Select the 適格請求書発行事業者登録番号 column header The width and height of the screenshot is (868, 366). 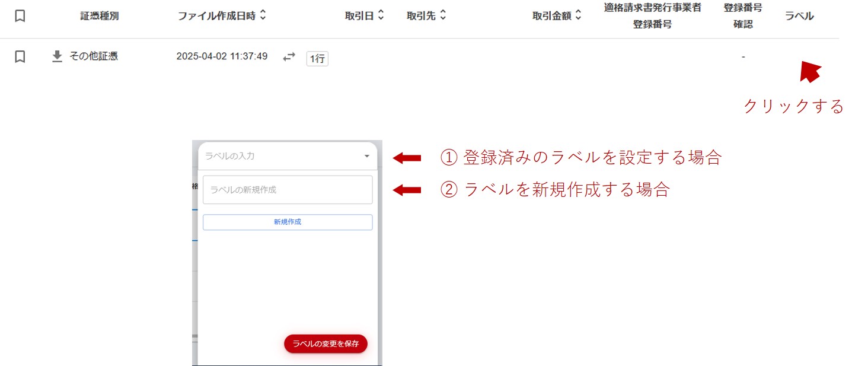click(652, 16)
